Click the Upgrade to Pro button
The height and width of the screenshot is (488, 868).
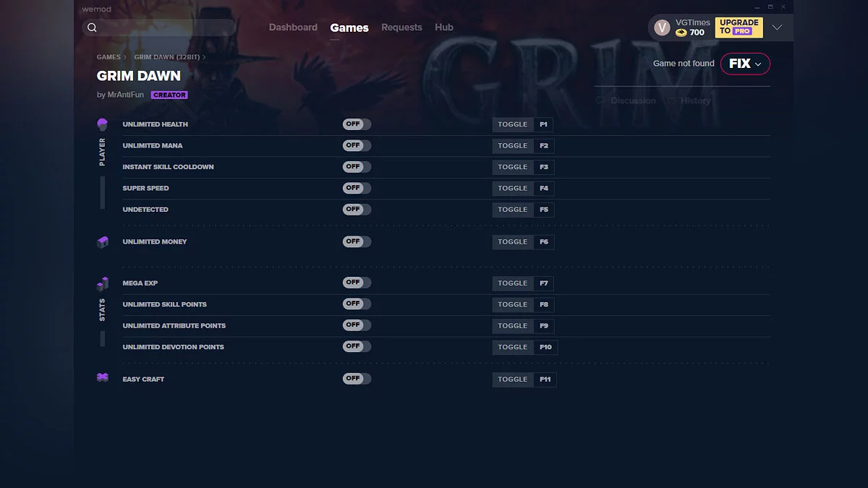click(x=739, y=27)
